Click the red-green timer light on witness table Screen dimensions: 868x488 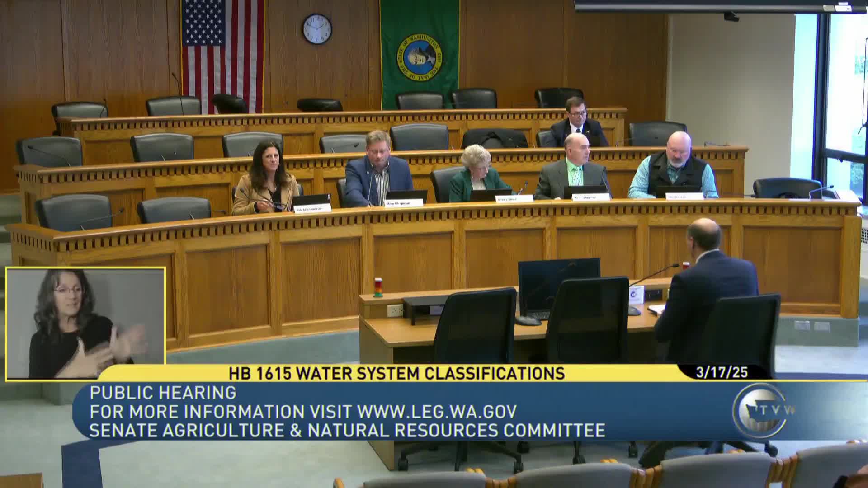377,288
